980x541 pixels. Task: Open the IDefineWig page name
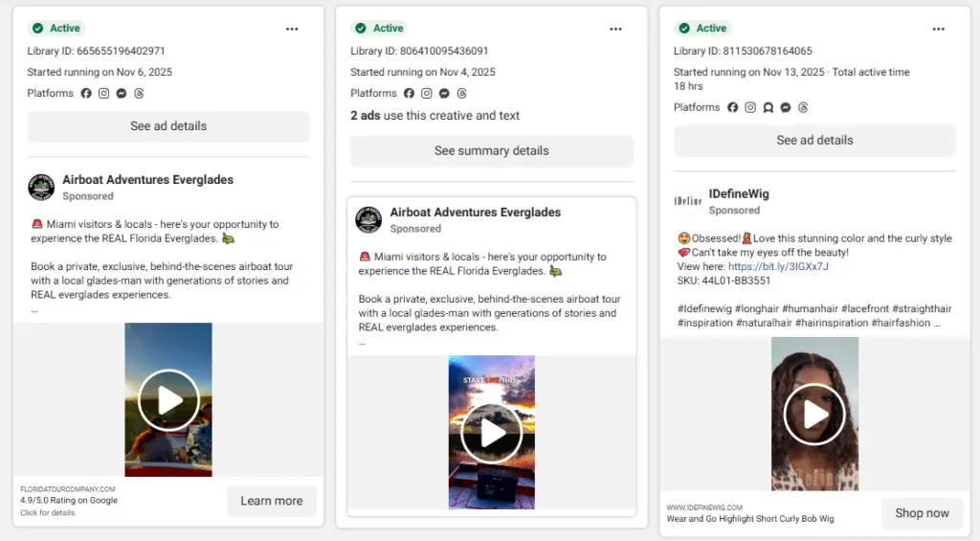(739, 193)
